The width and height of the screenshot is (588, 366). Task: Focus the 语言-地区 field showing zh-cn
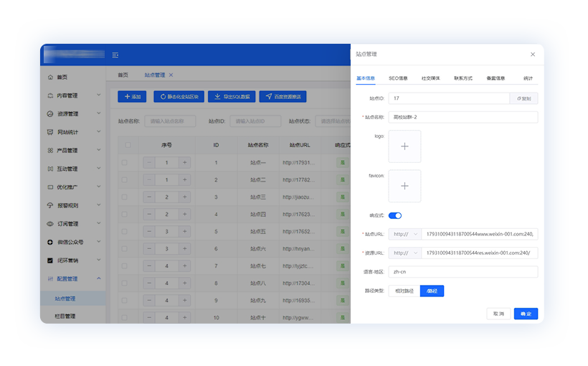463,272
